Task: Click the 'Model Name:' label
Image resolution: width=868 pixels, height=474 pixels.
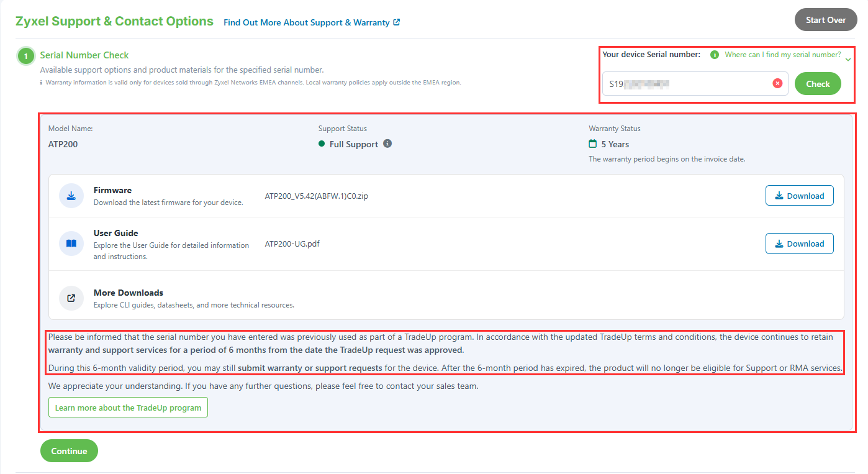Action: point(70,129)
